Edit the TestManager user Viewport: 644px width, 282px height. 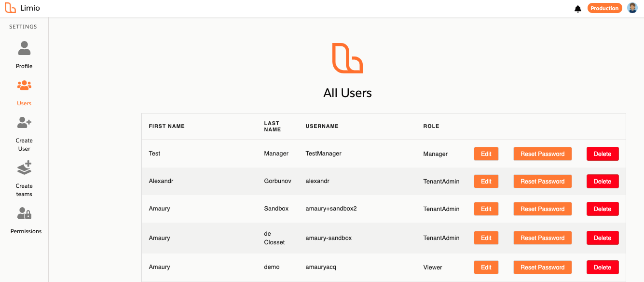tap(486, 154)
